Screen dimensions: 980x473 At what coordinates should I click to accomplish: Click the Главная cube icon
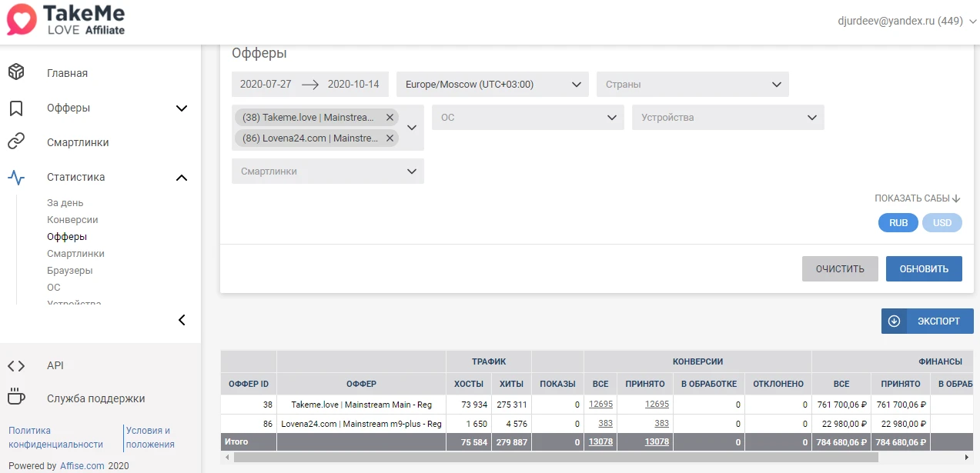click(16, 72)
